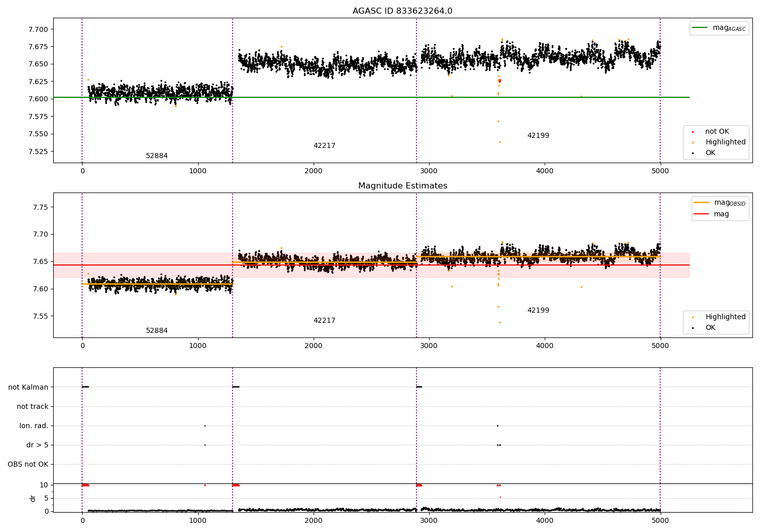Click the dr axis tick label 10

click(x=44, y=485)
